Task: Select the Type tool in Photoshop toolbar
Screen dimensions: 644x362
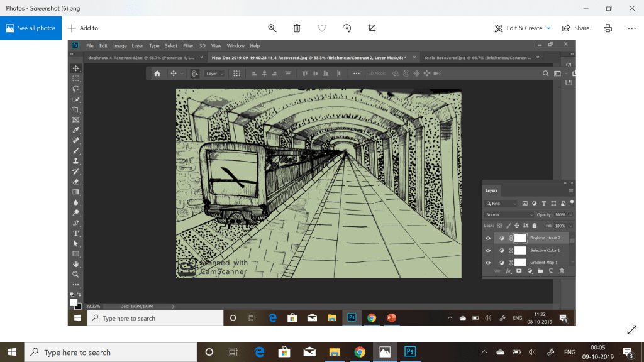Action: (76, 233)
